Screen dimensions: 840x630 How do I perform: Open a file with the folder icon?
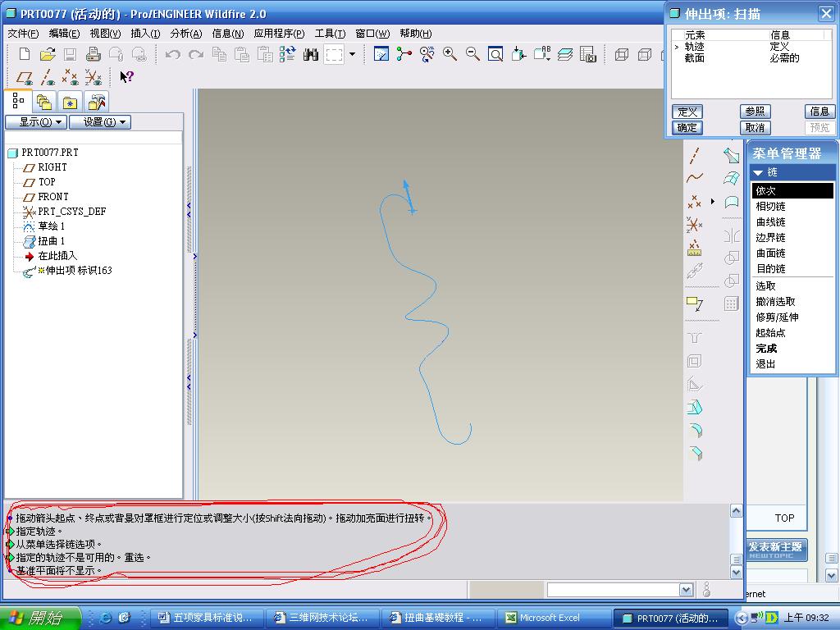pyautogui.click(x=47, y=54)
